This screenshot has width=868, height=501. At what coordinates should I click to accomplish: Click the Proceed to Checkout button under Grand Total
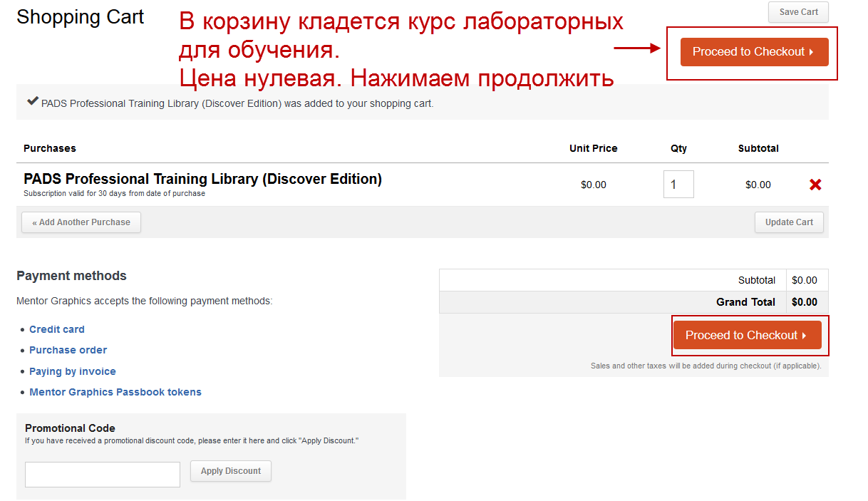click(747, 335)
